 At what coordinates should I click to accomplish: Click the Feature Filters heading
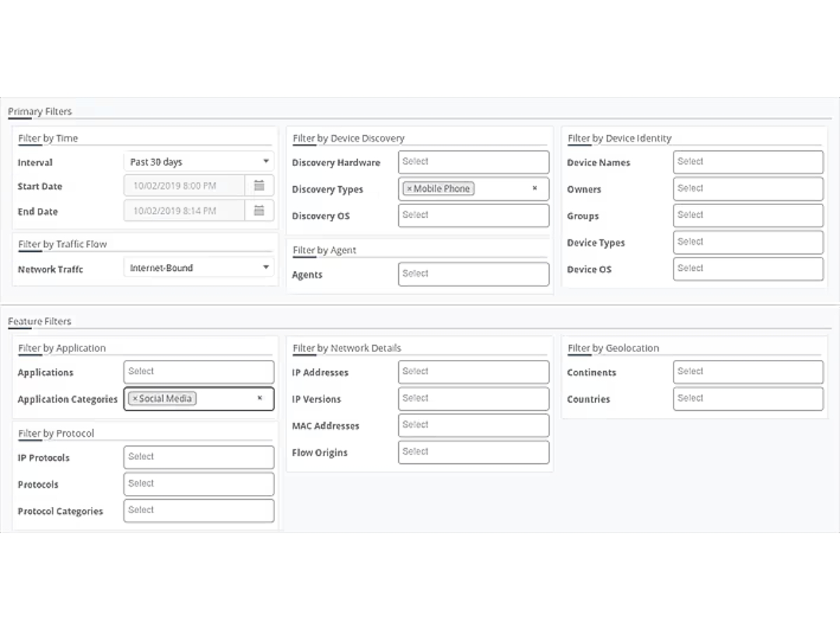point(40,321)
